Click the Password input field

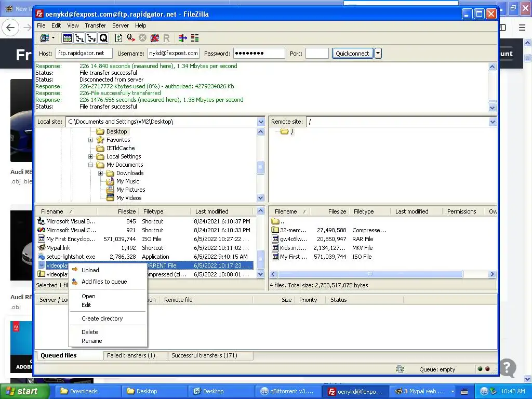(259, 54)
